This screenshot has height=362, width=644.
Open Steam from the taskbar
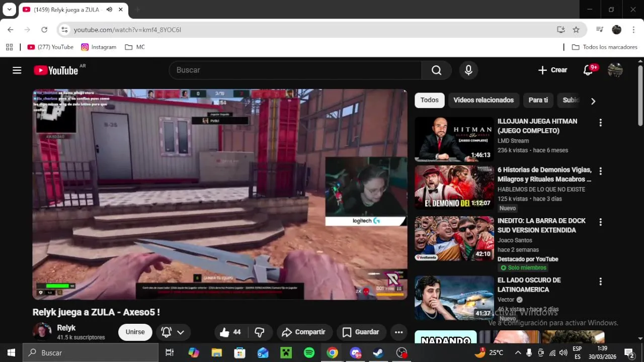[x=378, y=353]
